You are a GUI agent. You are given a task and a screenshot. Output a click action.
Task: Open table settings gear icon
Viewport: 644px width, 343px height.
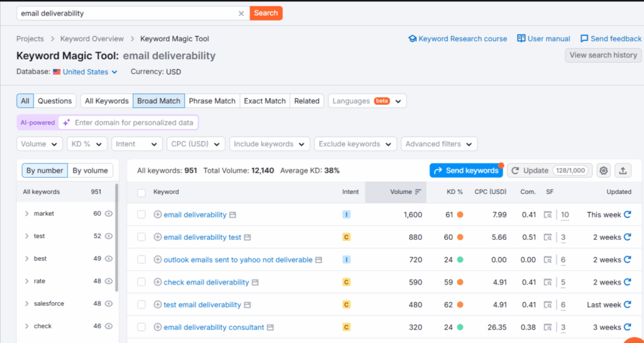(603, 171)
